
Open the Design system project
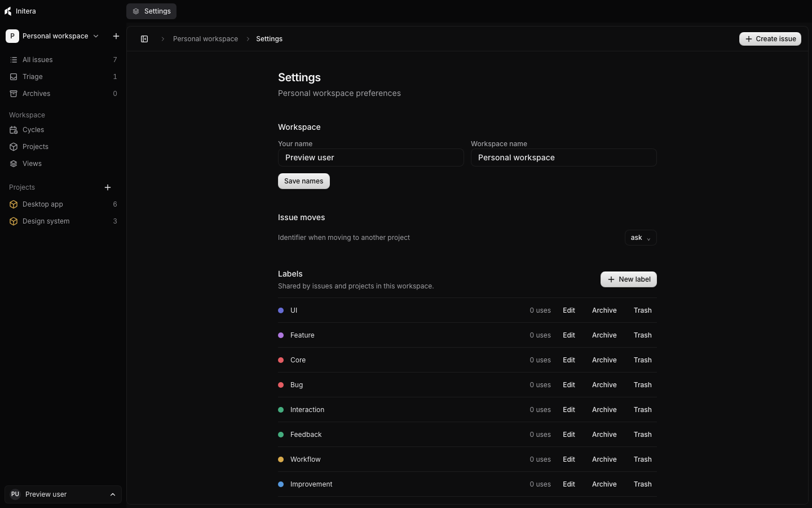point(63,221)
